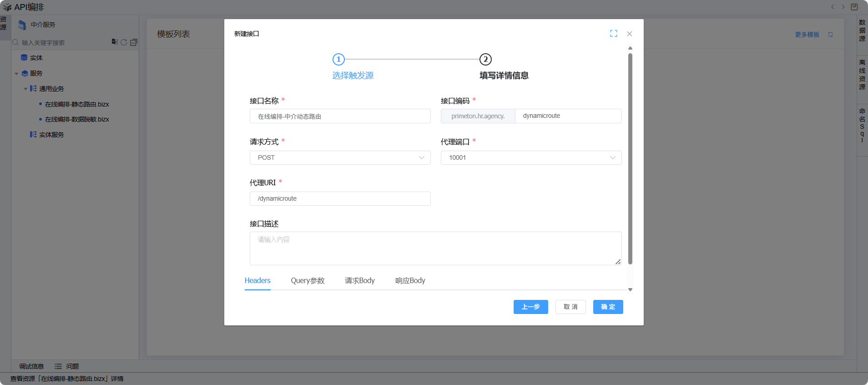Image resolution: width=868 pixels, height=385 pixels.
Task: Click the back arrow icon in the title bar
Action: tap(833, 7)
